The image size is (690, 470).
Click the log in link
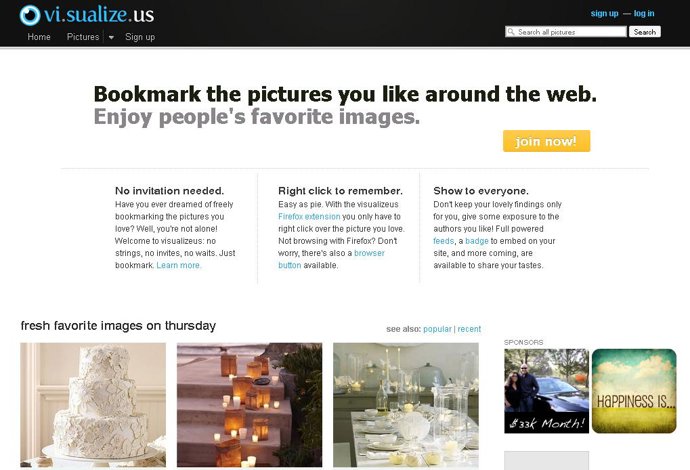tap(644, 13)
